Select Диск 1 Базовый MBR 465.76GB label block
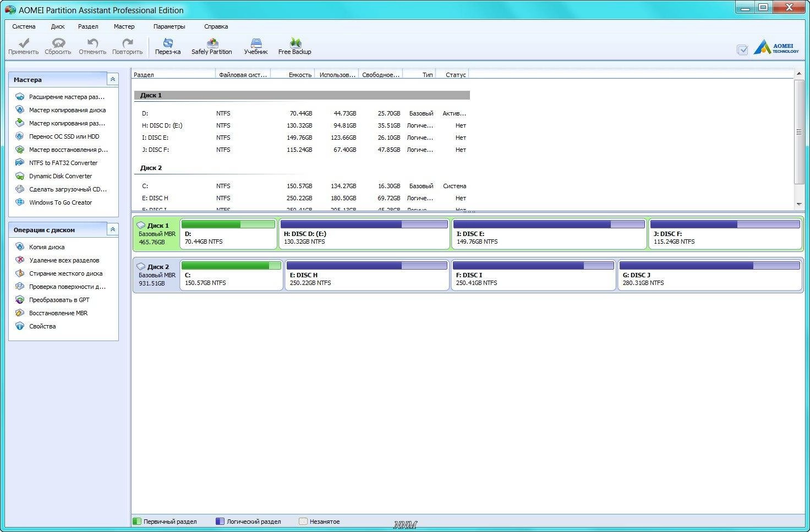This screenshot has width=810, height=532. coord(156,234)
